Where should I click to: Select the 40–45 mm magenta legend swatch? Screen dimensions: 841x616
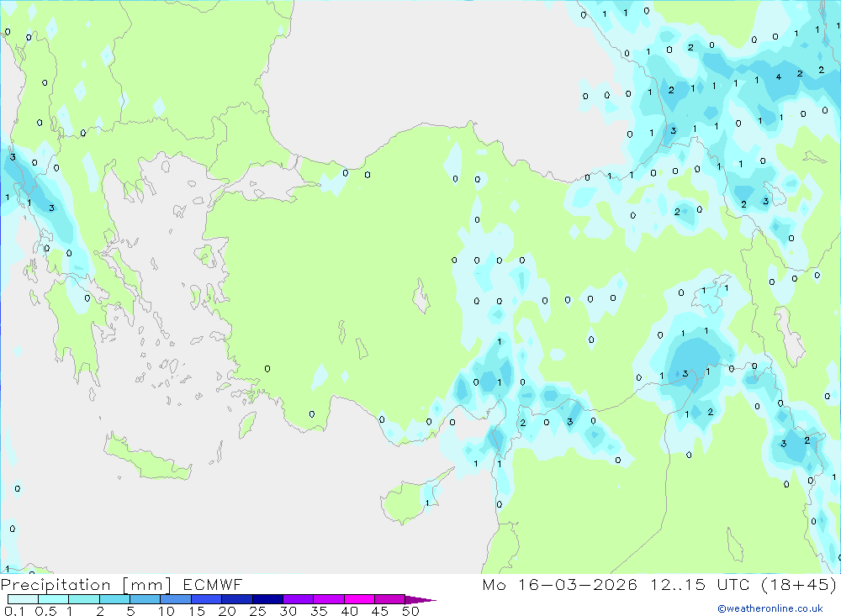pyautogui.click(x=359, y=599)
